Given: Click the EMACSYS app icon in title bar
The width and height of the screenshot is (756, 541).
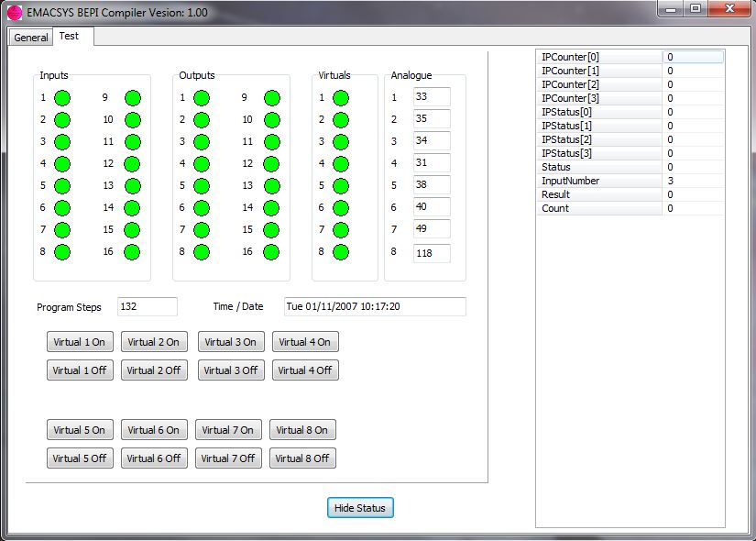Looking at the screenshot, I should [14, 12].
